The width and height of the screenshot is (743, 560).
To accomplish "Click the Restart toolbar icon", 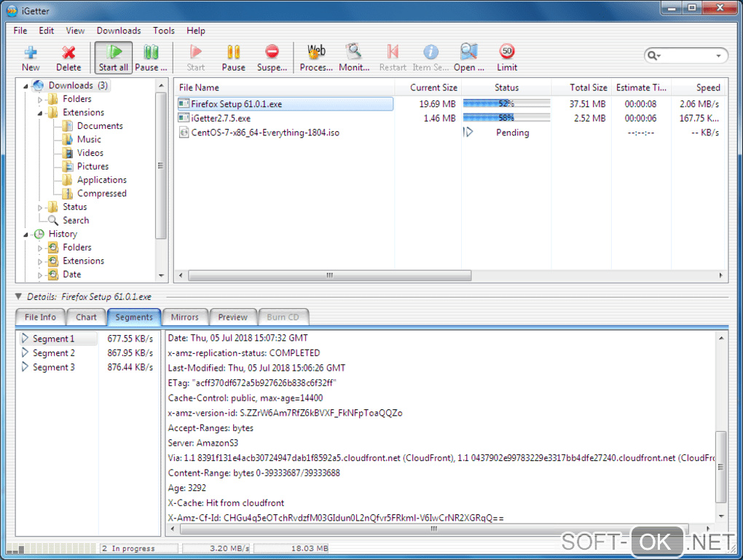I will [x=393, y=58].
